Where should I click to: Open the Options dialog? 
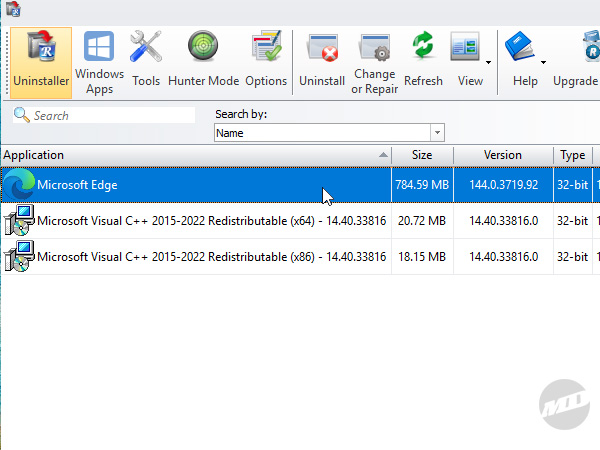pyautogui.click(x=266, y=60)
